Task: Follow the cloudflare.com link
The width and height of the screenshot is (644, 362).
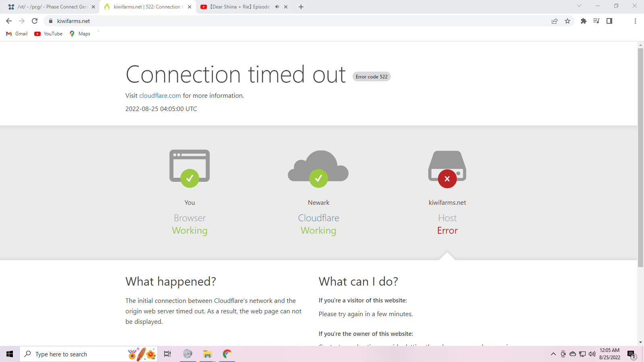Action: 160,96
